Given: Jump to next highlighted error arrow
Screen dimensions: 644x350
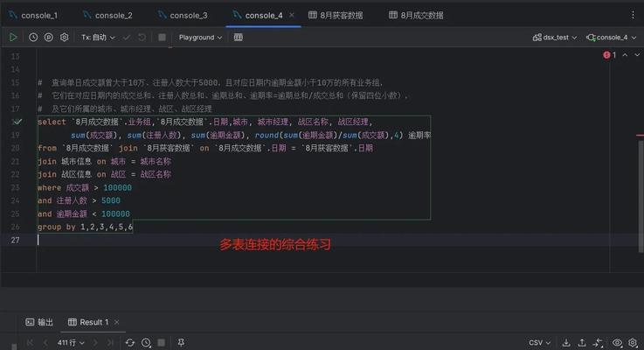Looking at the screenshot, I should tap(637, 55).
